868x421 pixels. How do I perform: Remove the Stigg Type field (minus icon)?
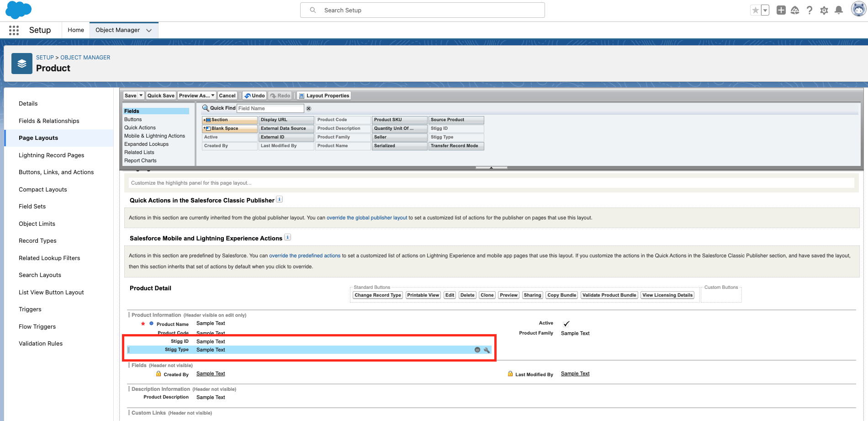[x=477, y=350]
